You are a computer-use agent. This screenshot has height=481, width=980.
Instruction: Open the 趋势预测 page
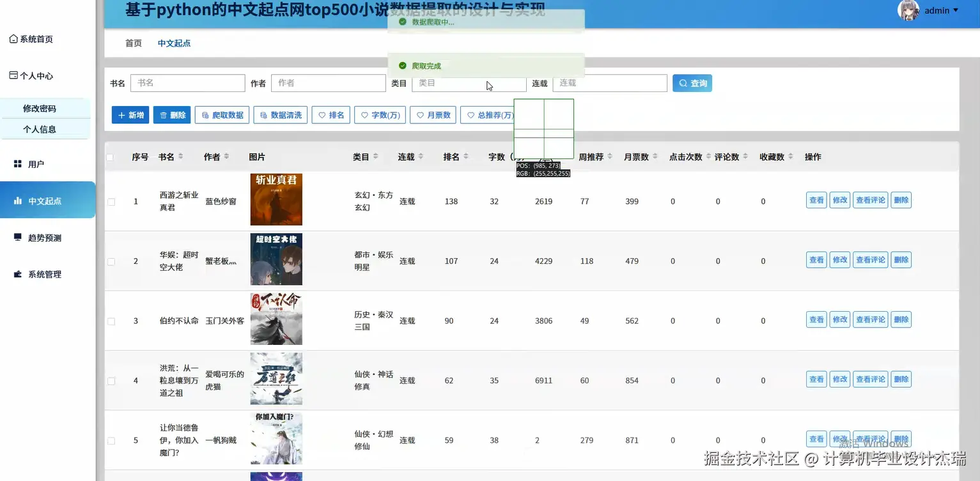click(x=38, y=238)
